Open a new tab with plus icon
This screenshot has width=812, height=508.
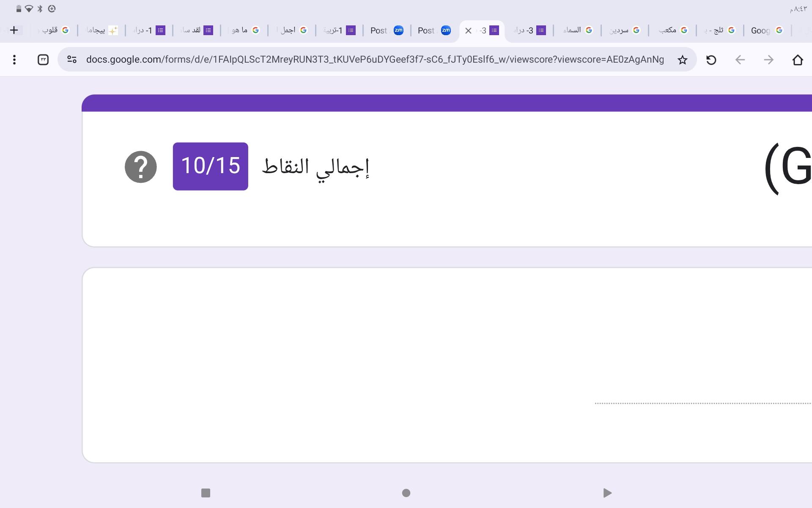click(x=14, y=30)
